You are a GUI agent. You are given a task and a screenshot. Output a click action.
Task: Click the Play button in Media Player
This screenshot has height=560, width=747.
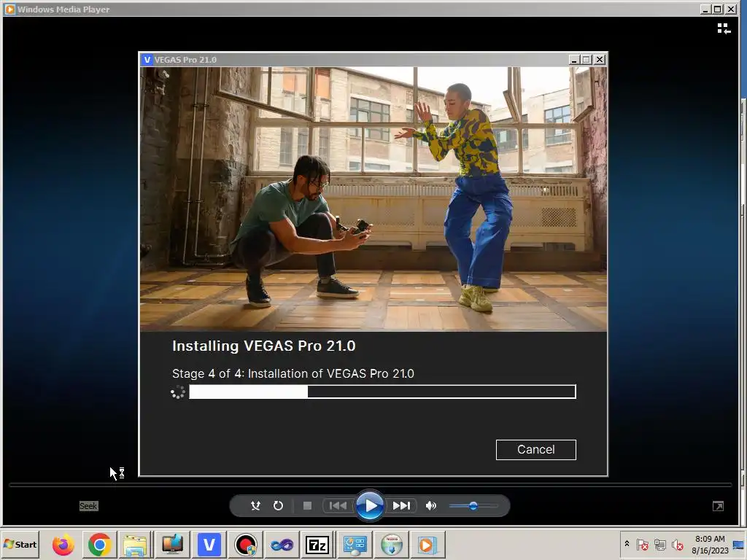click(x=370, y=506)
